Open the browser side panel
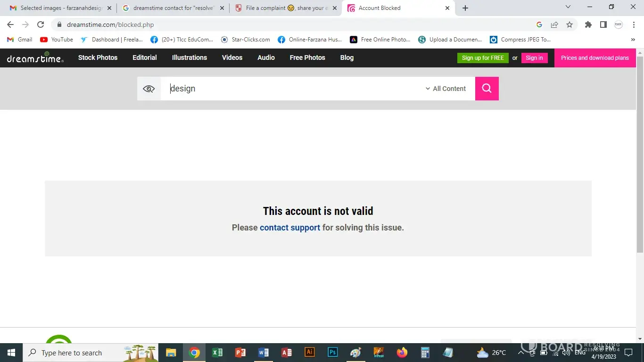644x362 pixels. pos(603,25)
